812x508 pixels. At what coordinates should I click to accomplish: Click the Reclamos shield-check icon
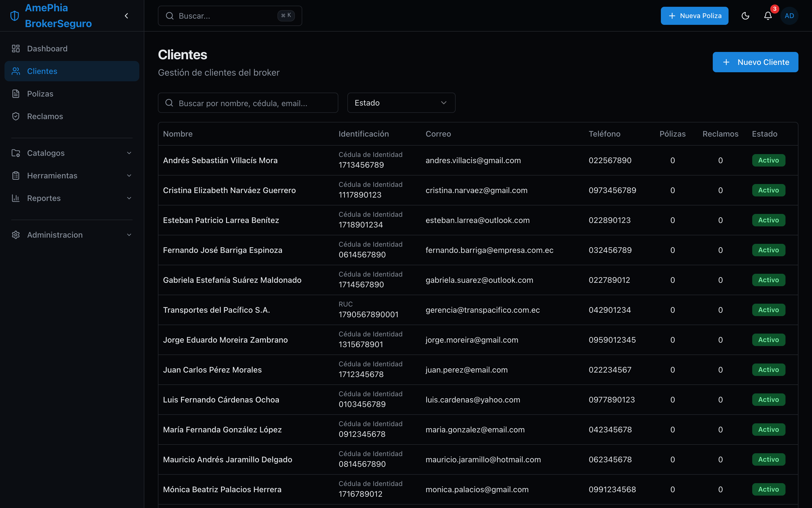[x=16, y=116]
